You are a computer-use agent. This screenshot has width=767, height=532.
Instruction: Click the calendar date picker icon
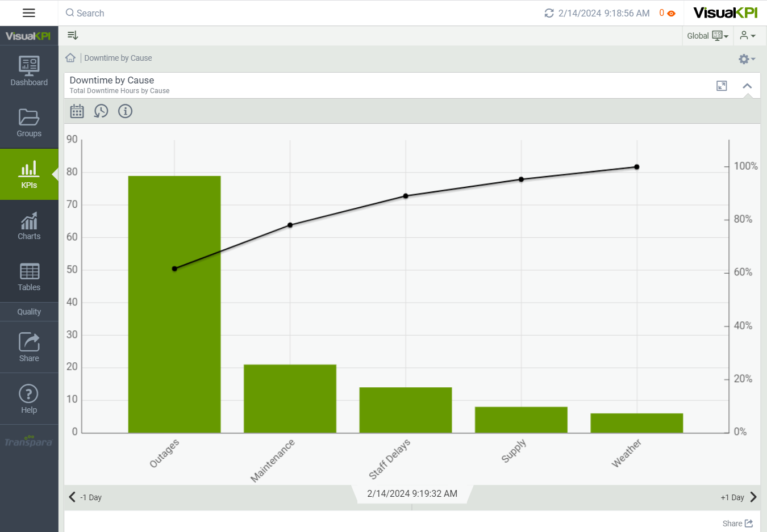77,111
